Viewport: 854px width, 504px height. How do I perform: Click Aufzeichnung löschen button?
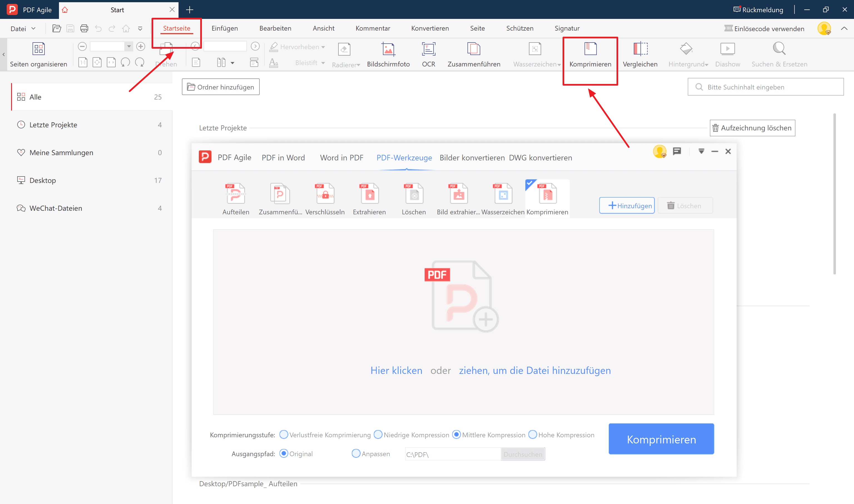pos(752,128)
